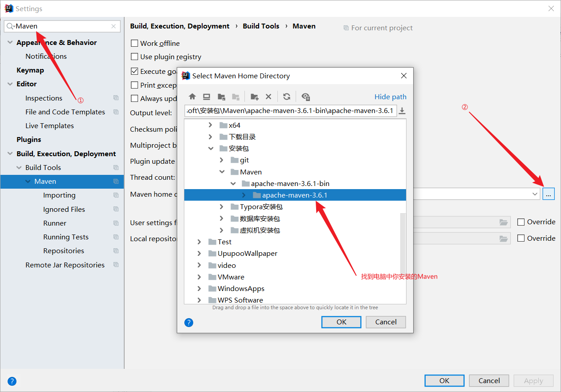Open Live Templates settings
Screen dimensions: 561x392
(49, 125)
